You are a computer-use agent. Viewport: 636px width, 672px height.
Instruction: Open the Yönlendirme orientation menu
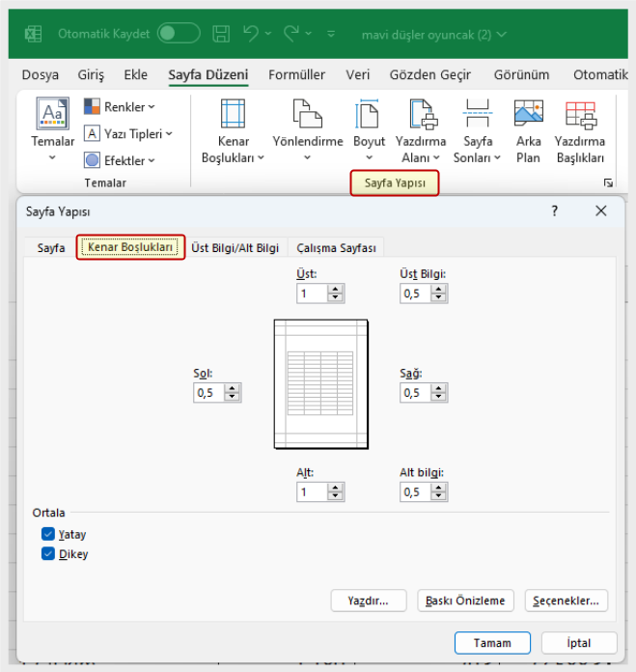point(308,130)
